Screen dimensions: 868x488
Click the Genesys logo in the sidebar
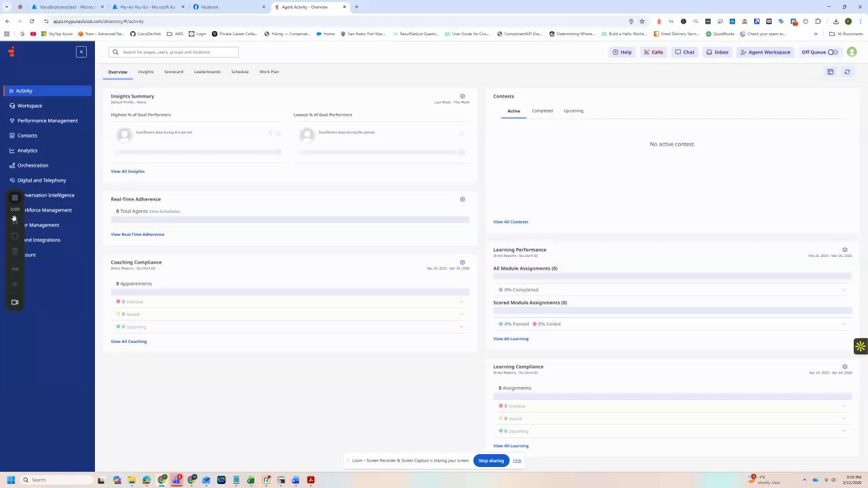pyautogui.click(x=12, y=52)
